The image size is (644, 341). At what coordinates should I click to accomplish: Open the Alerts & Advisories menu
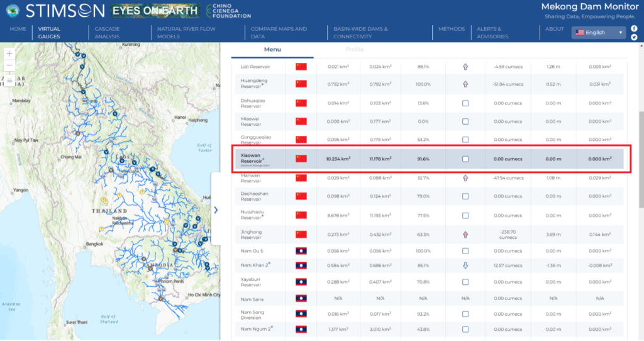[x=489, y=33]
